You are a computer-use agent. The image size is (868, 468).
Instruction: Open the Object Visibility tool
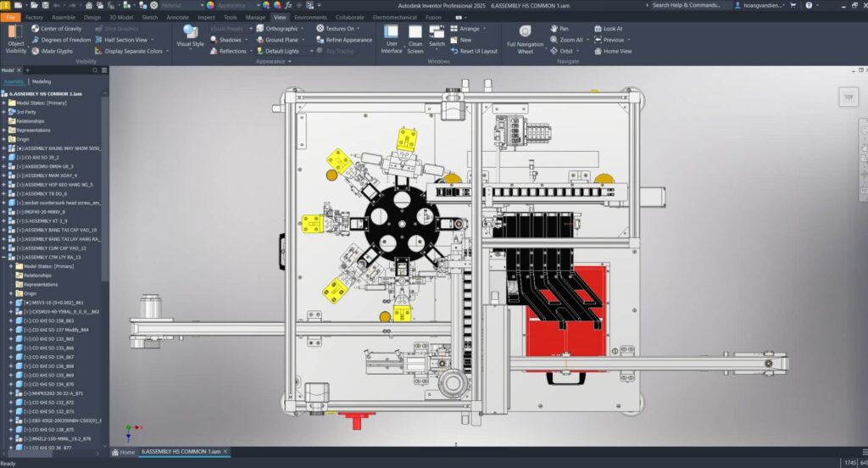coord(15,39)
